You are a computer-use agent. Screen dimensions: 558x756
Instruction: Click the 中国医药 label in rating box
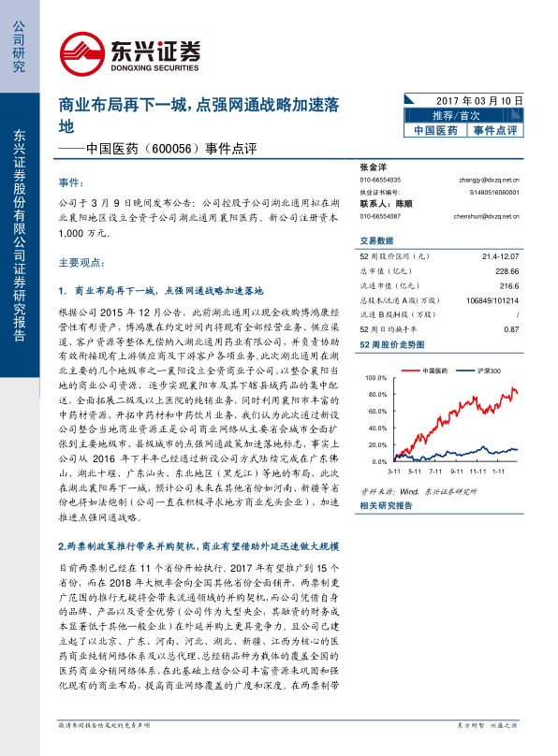click(435, 131)
